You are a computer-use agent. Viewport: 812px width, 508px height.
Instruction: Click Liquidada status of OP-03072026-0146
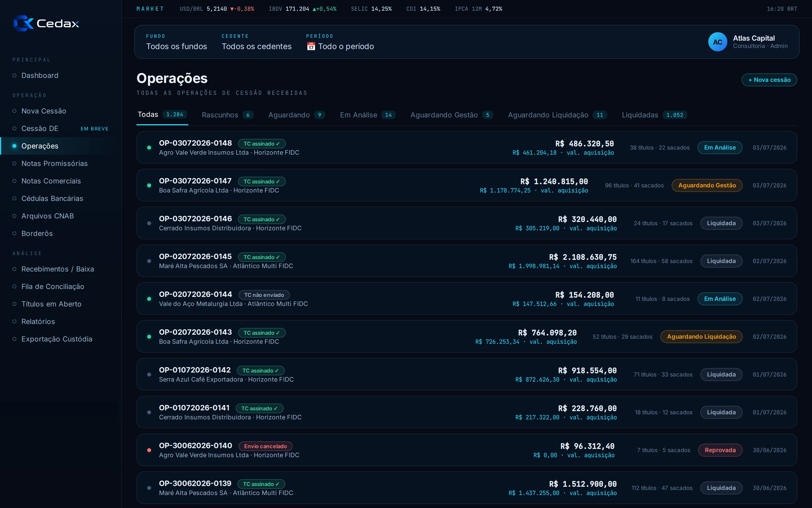pos(721,223)
